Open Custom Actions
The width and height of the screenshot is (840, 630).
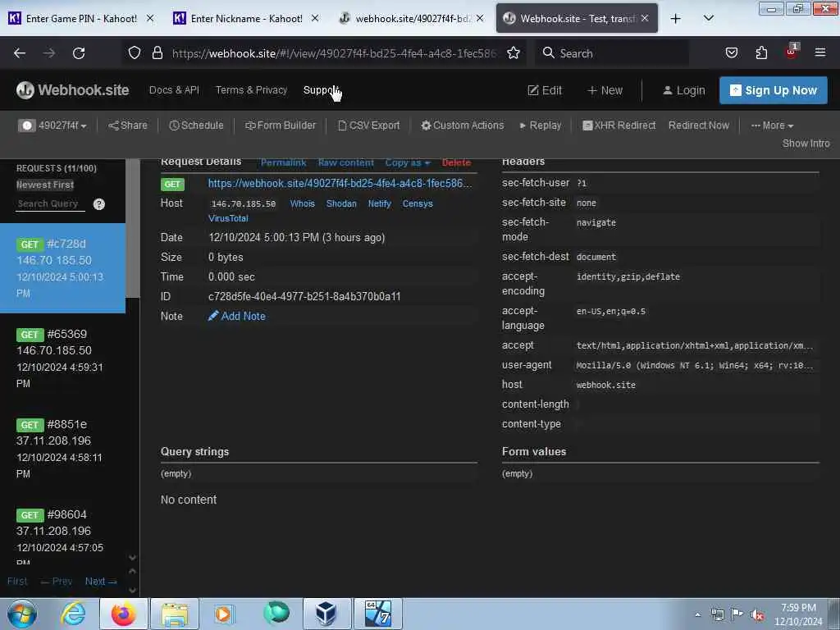tap(463, 126)
